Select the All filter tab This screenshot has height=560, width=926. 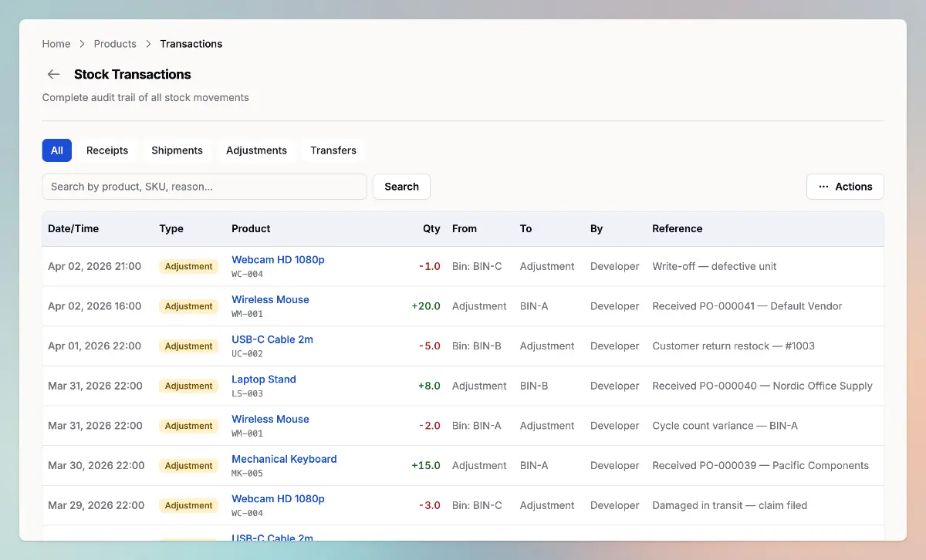57,150
